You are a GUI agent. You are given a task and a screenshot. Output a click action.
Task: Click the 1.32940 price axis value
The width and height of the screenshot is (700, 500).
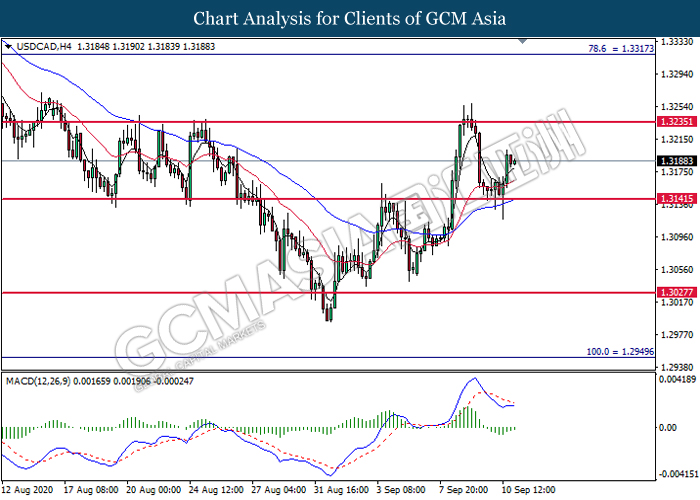click(x=677, y=74)
